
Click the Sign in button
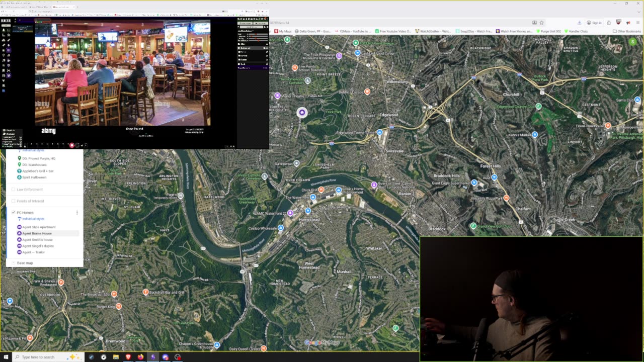[594, 23]
